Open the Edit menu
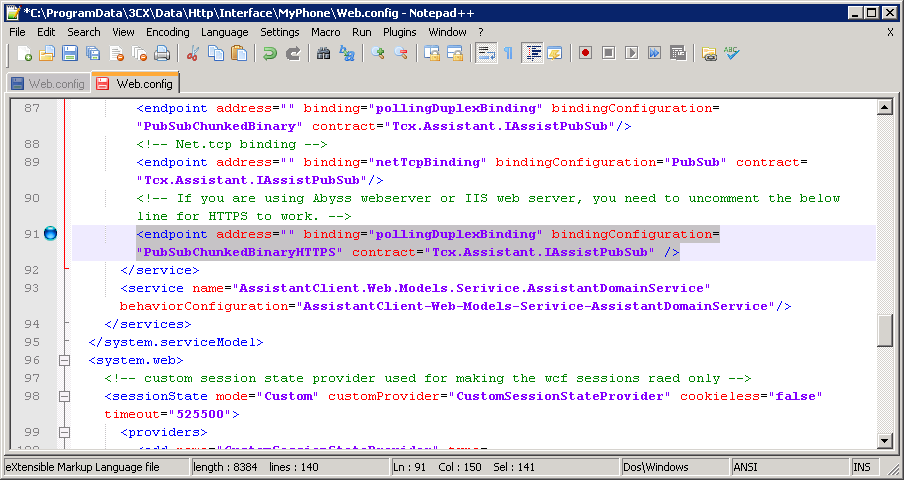Viewport: 904px width, 480px height. [46, 32]
